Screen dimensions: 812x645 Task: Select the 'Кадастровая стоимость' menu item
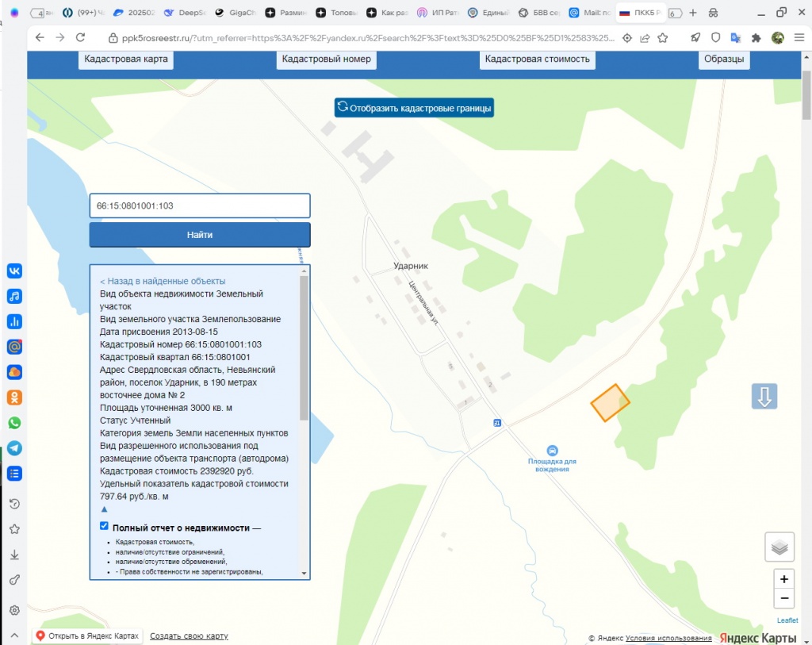537,60
